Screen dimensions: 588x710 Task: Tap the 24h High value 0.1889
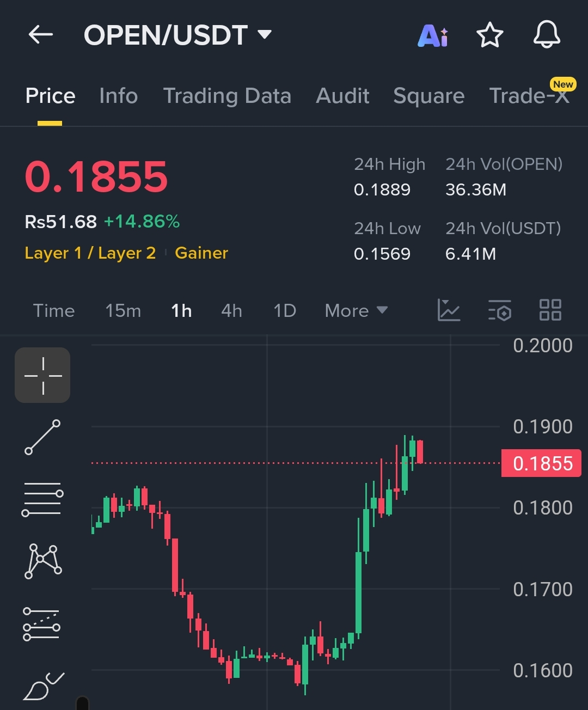pyautogui.click(x=382, y=190)
